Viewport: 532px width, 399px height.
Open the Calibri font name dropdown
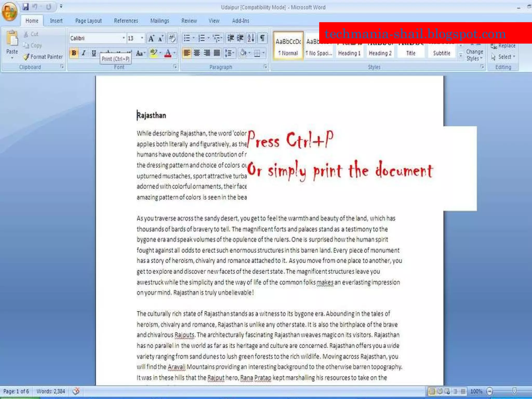click(124, 38)
